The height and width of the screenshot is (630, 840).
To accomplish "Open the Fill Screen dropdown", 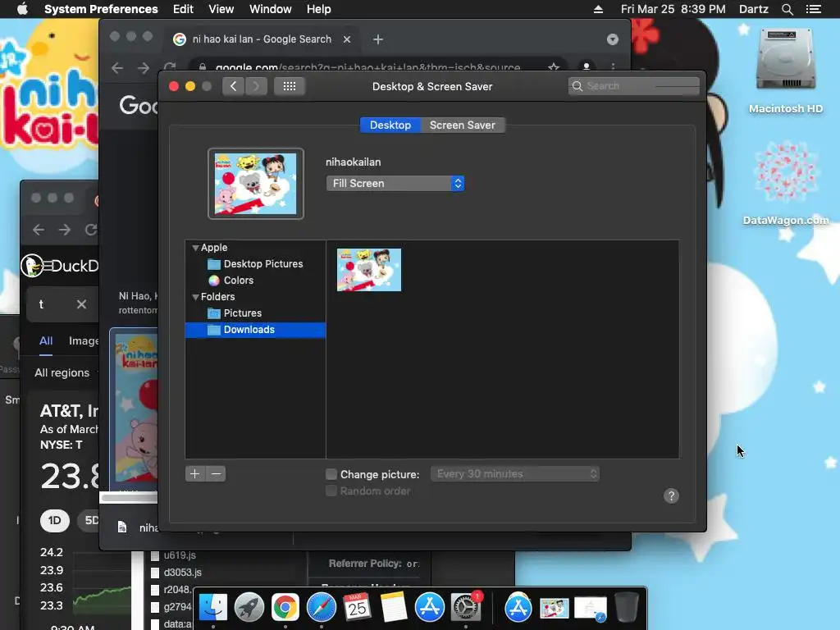I will coord(395,183).
